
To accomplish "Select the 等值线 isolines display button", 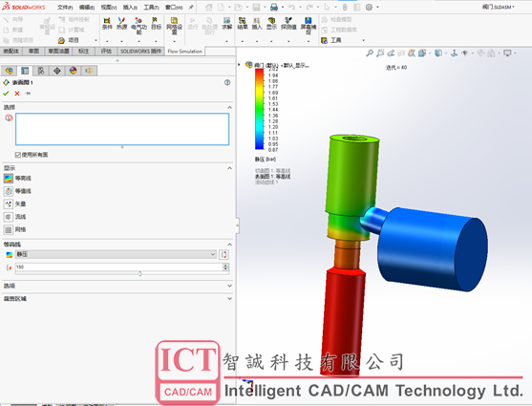I will 9,191.
